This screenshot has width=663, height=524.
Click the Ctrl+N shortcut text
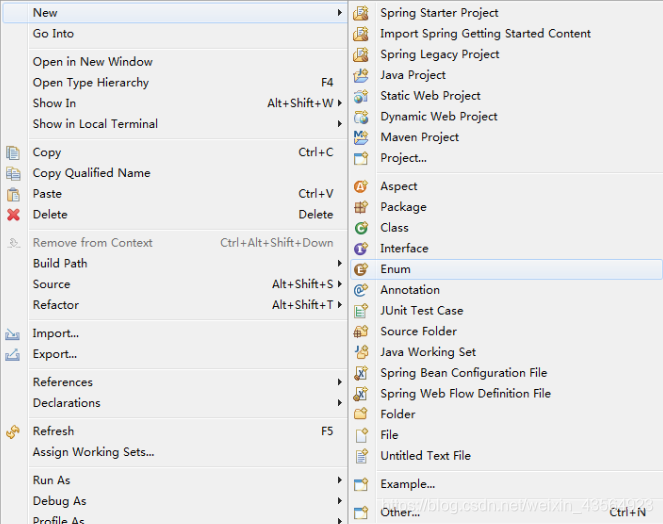(x=627, y=513)
